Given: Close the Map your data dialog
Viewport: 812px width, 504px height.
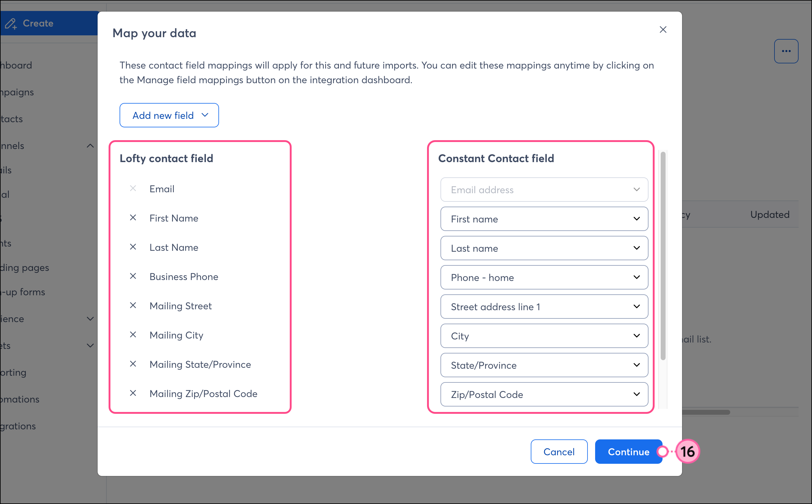Looking at the screenshot, I should click(x=663, y=30).
